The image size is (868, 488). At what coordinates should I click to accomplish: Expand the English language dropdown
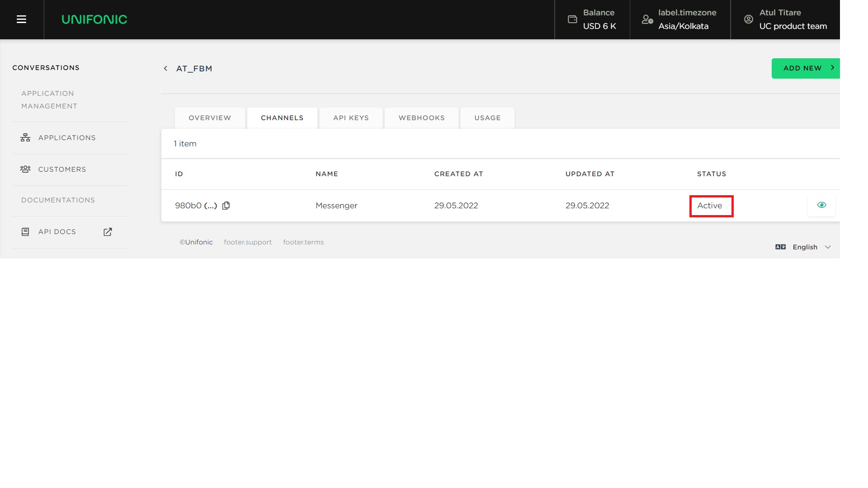click(828, 247)
